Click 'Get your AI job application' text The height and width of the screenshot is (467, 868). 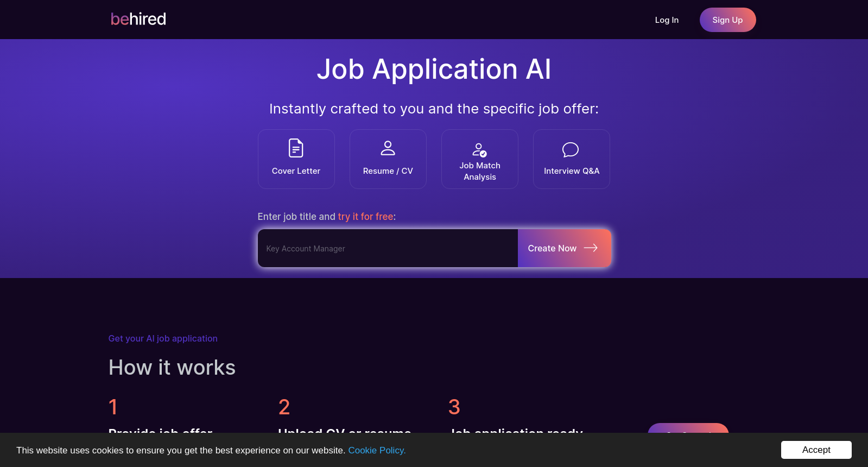click(163, 338)
